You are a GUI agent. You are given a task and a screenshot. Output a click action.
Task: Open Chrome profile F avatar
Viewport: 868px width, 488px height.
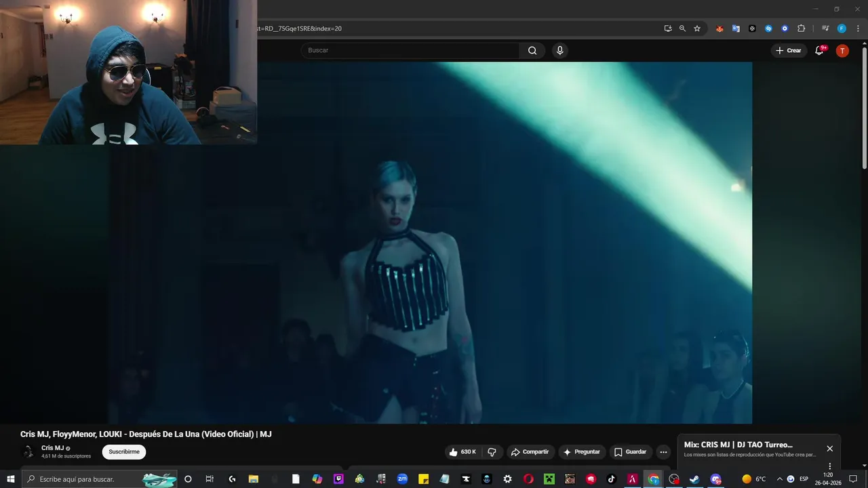tap(842, 28)
